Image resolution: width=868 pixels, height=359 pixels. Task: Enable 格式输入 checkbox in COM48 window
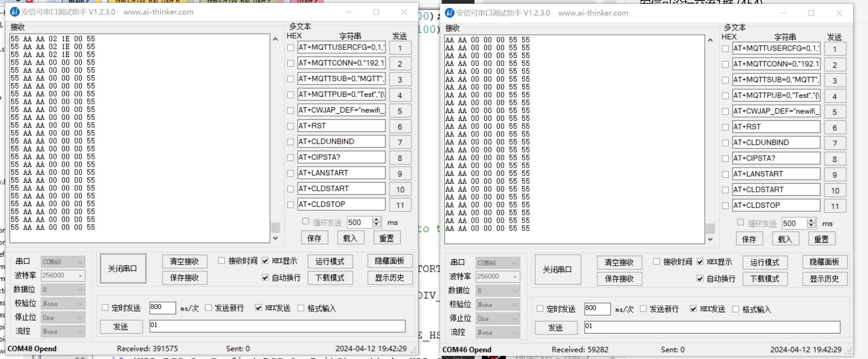tap(301, 308)
